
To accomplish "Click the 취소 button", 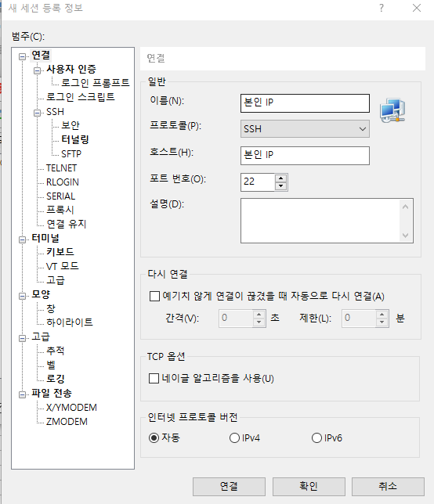I will 388,486.
